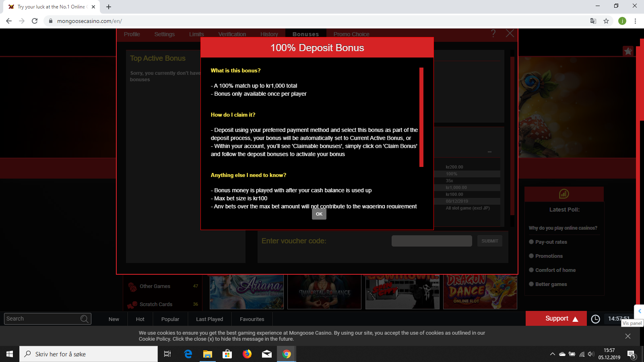The width and height of the screenshot is (644, 362).
Task: Close the account panel with the X icon
Action: tap(510, 33)
